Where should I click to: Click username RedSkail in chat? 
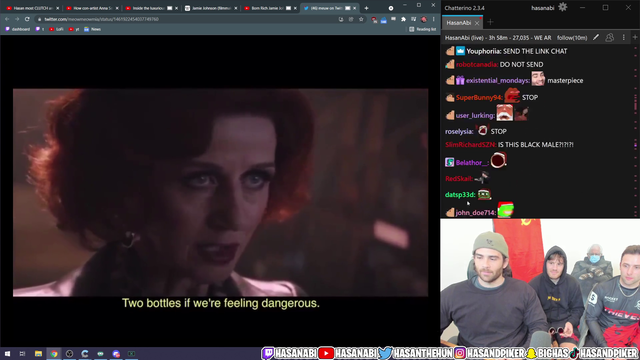tap(459, 179)
